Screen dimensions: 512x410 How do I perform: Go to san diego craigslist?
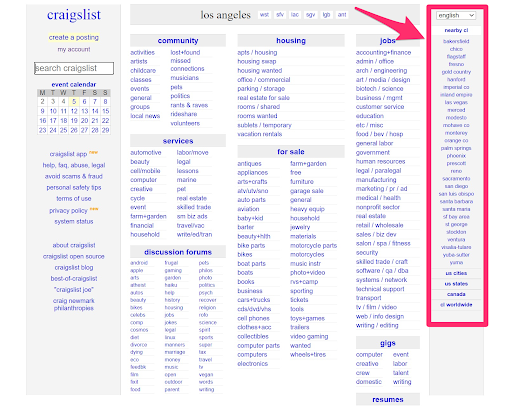456,186
